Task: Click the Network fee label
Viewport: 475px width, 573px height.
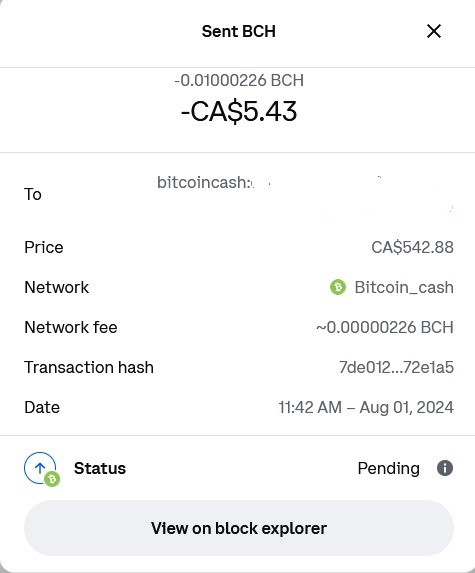Action: (71, 327)
